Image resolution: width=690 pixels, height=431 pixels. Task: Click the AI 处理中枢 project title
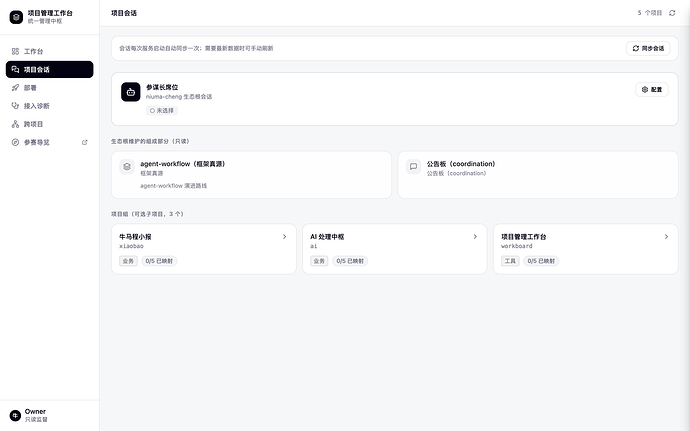click(x=327, y=236)
